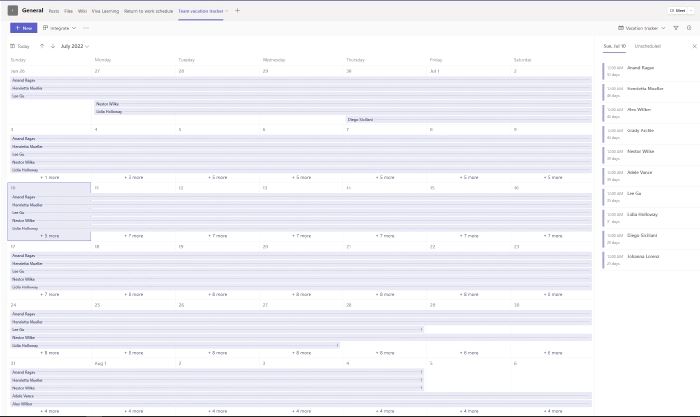Switch to the Files tab
Screen dimensions: 700x417
68,11
